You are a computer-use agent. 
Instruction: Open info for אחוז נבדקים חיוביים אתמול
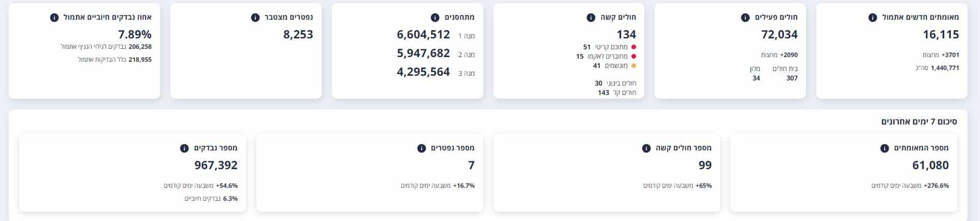(x=54, y=17)
